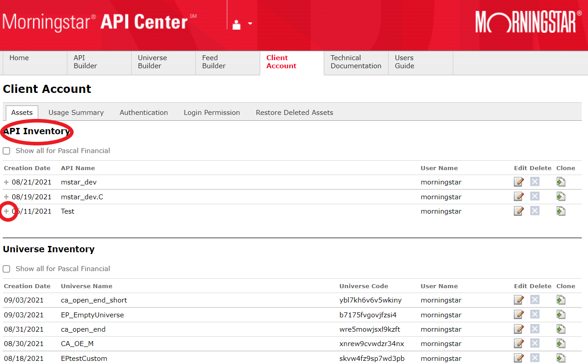This screenshot has width=588, height=364.
Task: Edit the CA_OE_M universe
Action: (519, 343)
